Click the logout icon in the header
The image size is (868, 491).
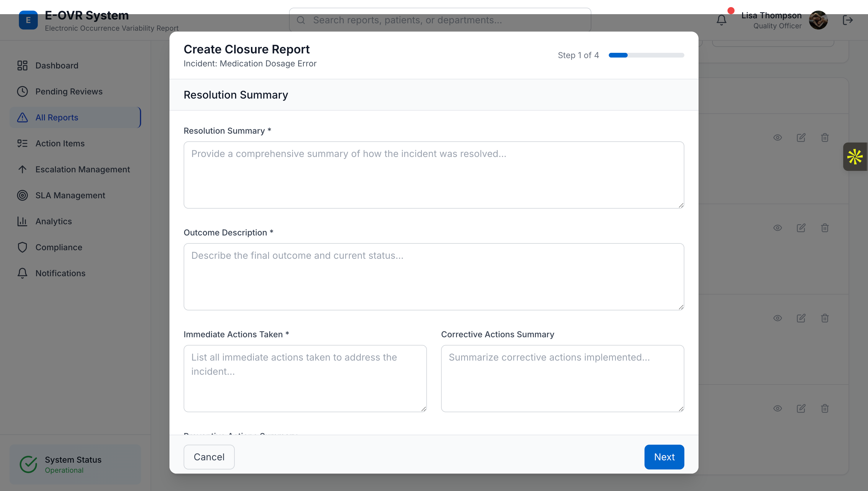(x=847, y=20)
